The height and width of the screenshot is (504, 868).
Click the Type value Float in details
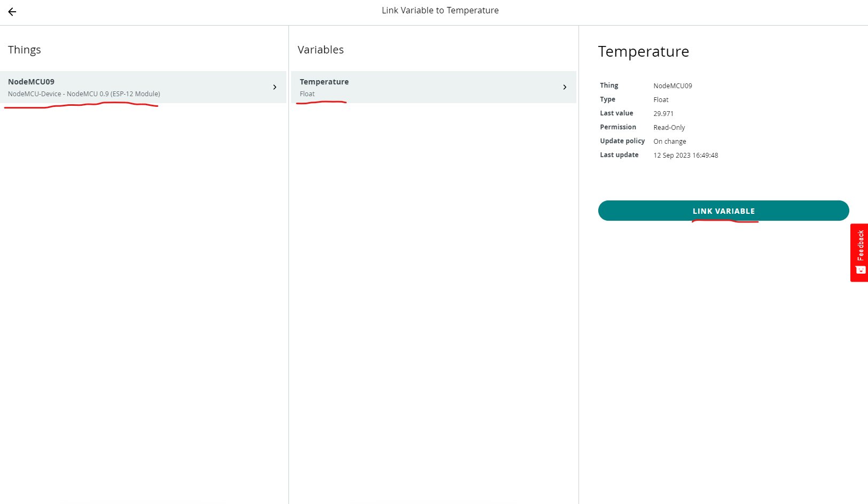(x=661, y=99)
